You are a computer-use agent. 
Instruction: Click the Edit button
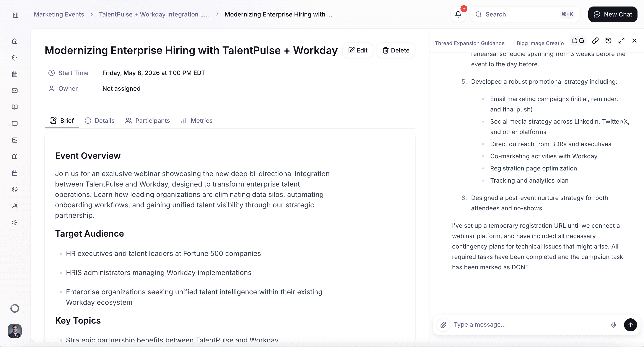pos(358,50)
